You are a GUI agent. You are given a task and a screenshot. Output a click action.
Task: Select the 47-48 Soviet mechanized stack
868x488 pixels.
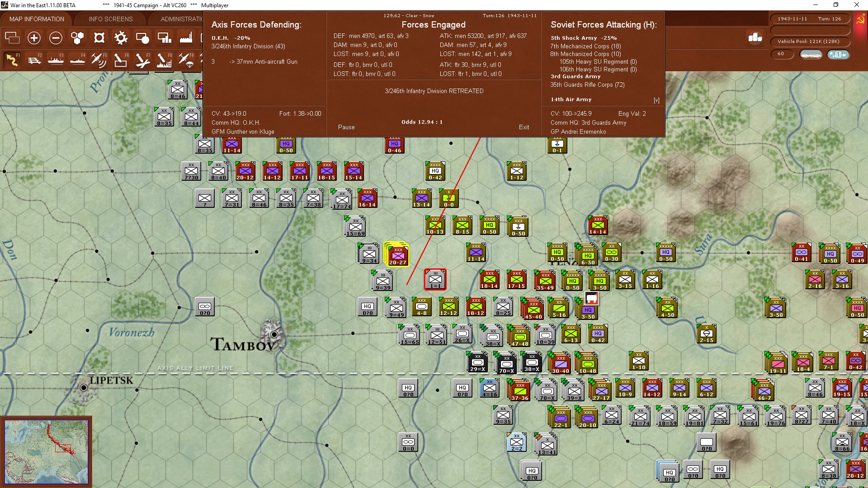tap(519, 336)
